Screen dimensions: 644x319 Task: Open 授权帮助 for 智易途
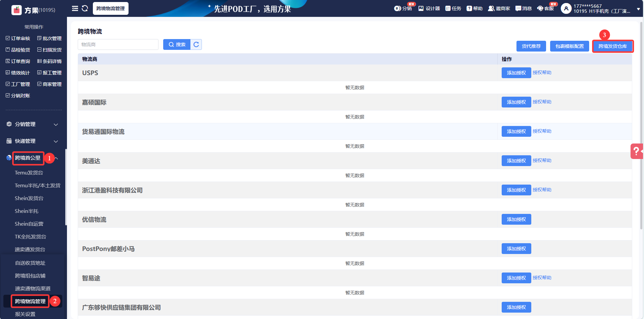(x=542, y=278)
